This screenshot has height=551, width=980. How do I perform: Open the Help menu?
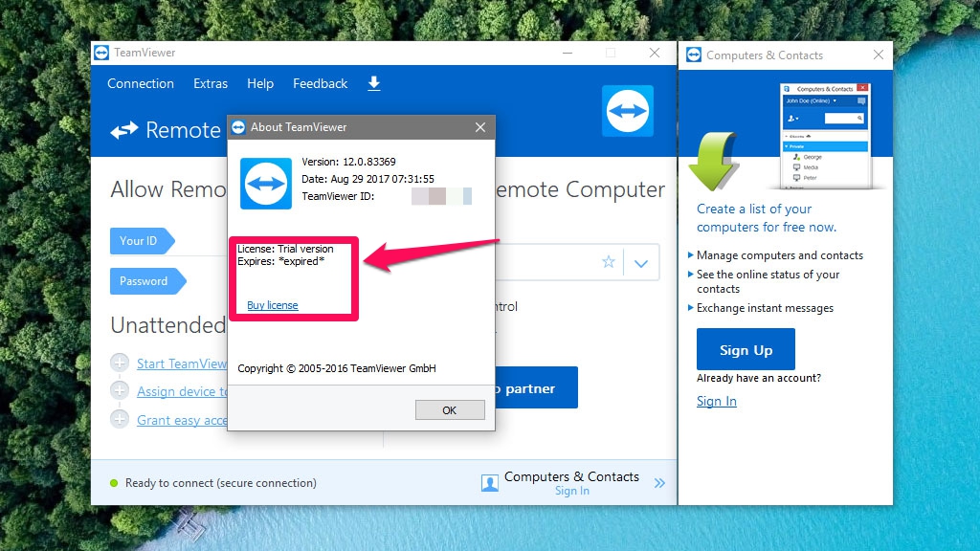coord(260,84)
